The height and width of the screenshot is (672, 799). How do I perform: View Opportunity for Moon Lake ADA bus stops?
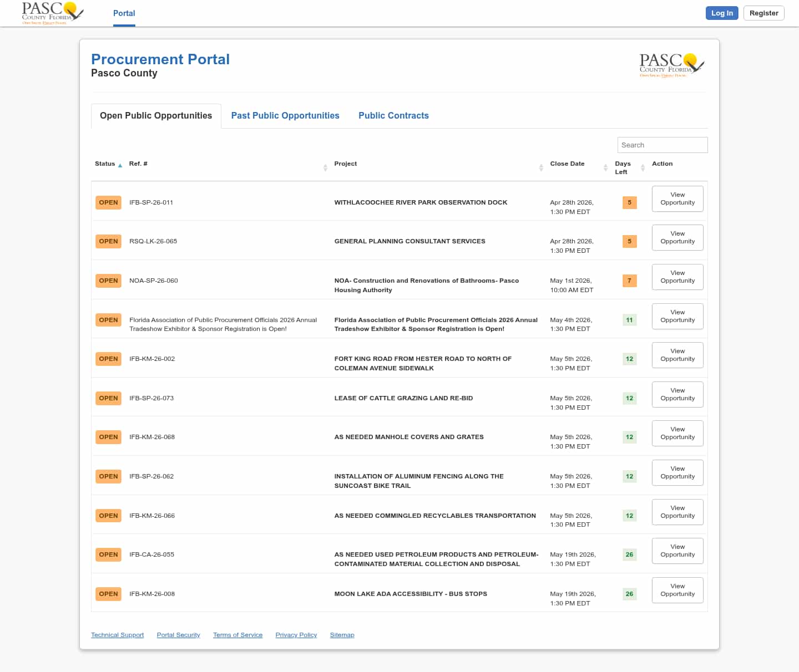677,590
